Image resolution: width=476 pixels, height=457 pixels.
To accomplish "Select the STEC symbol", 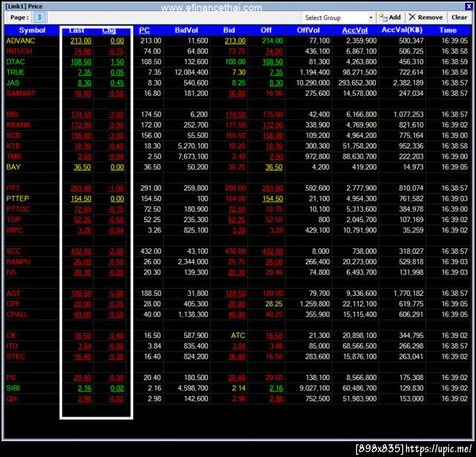I will click(15, 356).
